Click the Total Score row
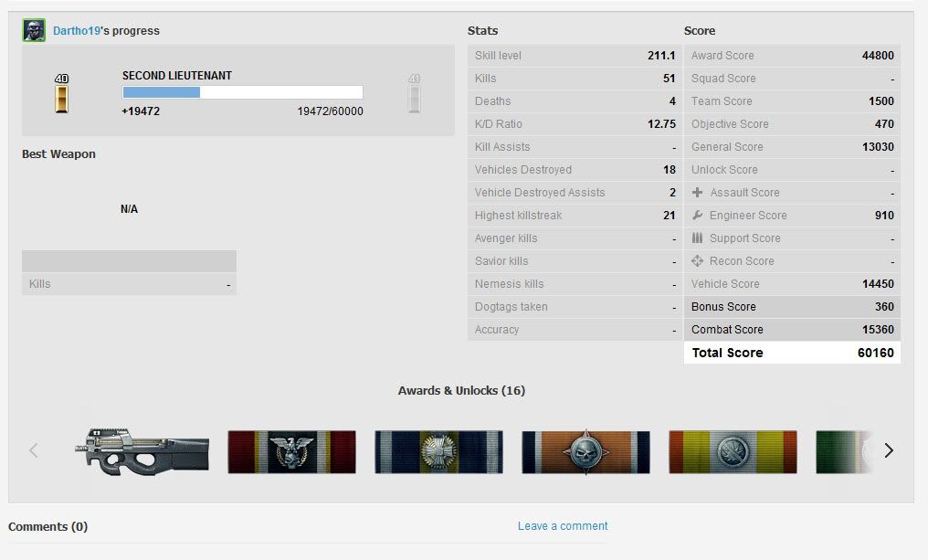 point(792,353)
